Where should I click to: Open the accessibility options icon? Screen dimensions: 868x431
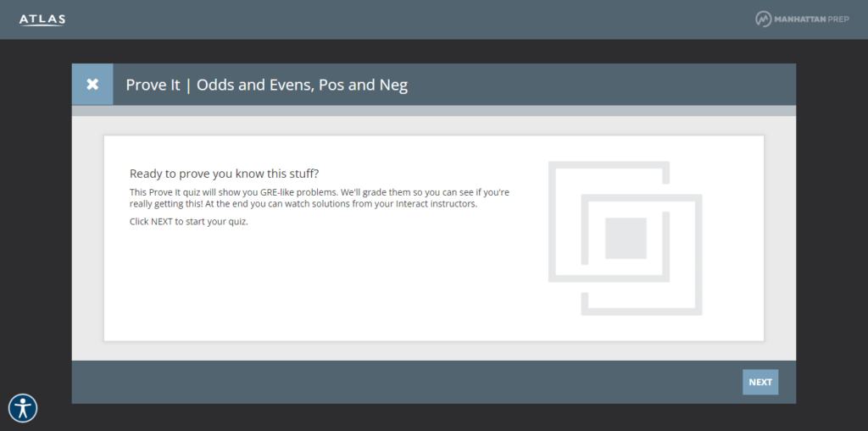pos(23,408)
